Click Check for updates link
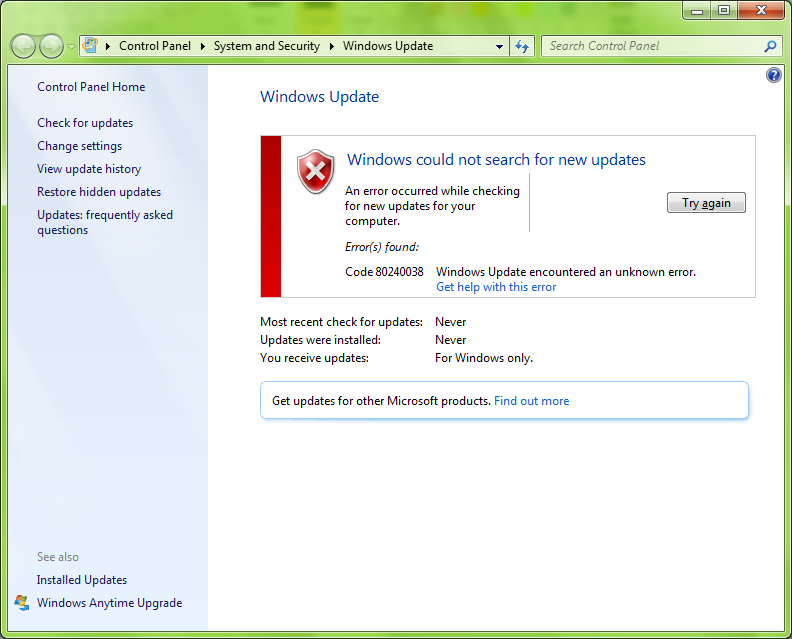792x639 pixels. click(x=85, y=123)
